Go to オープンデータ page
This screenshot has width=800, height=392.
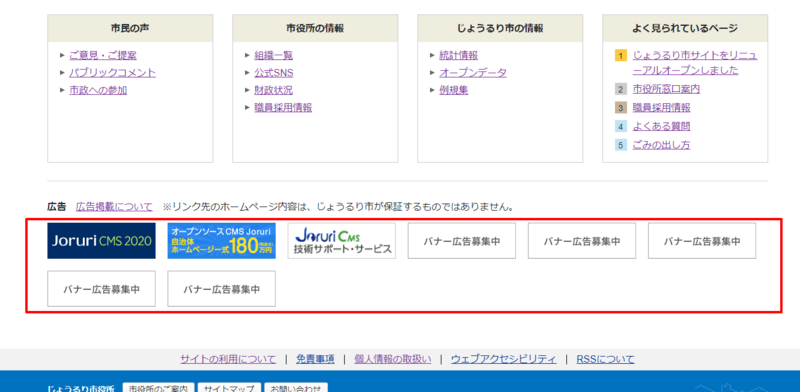(473, 72)
